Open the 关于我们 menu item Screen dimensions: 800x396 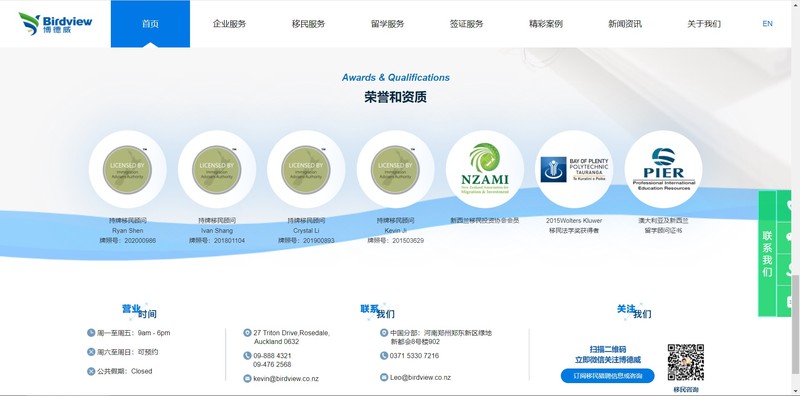704,23
